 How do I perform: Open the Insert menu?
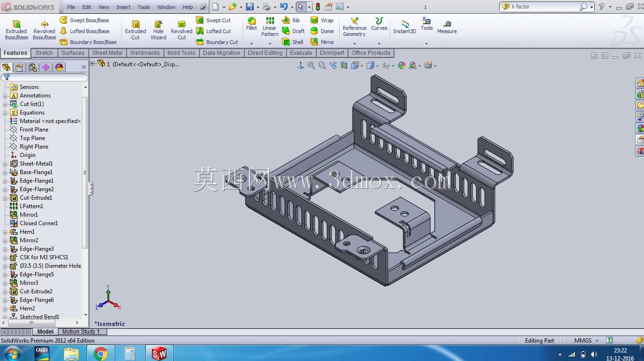click(124, 7)
